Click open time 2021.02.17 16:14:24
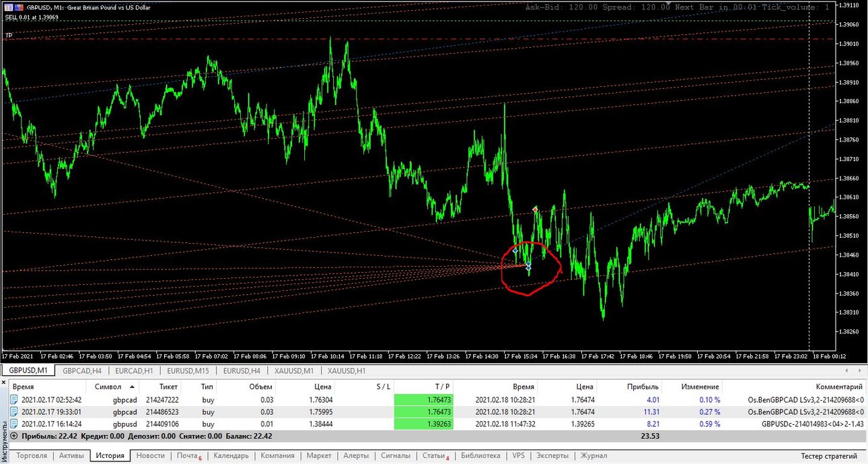This screenshot has width=868, height=464. click(52, 424)
